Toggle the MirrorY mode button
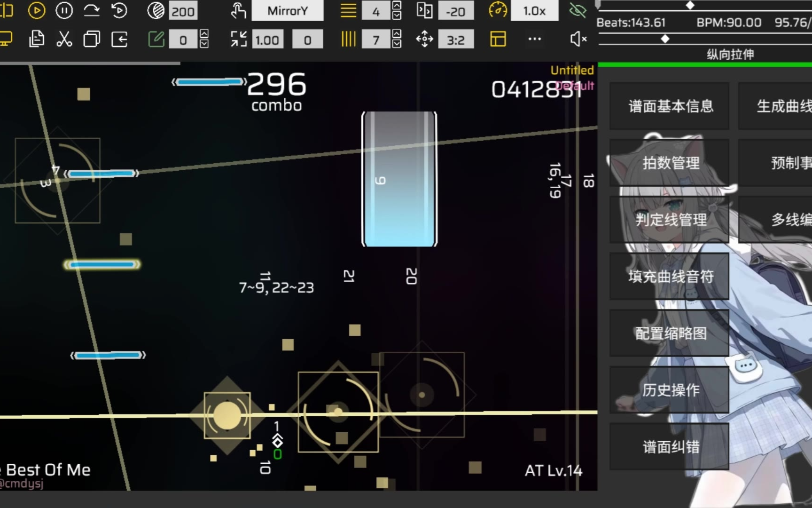Image resolution: width=812 pixels, height=508 pixels. [x=287, y=11]
